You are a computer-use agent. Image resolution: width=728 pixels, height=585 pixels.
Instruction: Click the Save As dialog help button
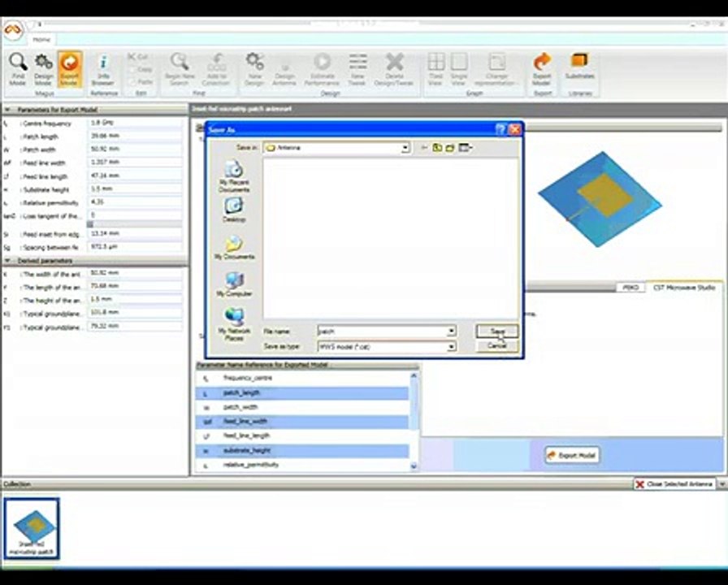pos(500,129)
